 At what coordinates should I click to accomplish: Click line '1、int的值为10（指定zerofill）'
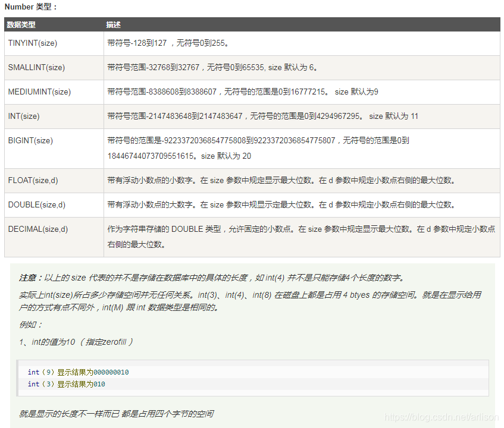[76, 342]
